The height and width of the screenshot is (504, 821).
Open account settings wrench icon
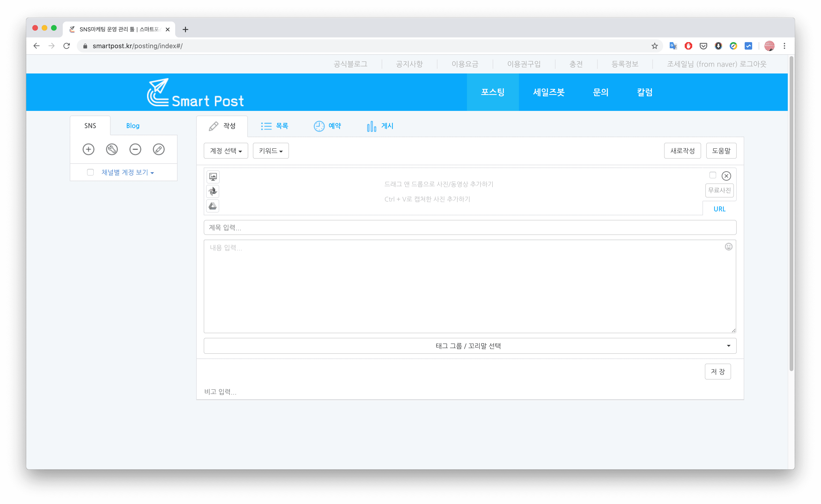pos(112,149)
